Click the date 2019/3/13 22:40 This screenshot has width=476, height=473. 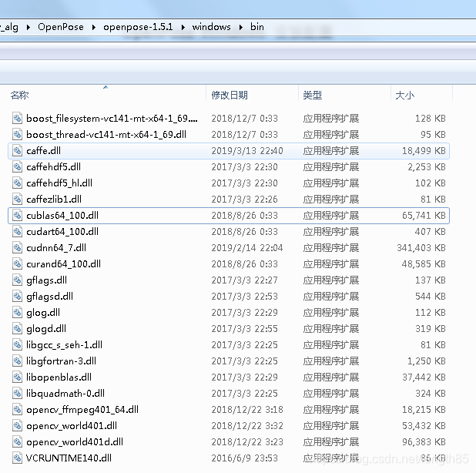pyautogui.click(x=247, y=150)
